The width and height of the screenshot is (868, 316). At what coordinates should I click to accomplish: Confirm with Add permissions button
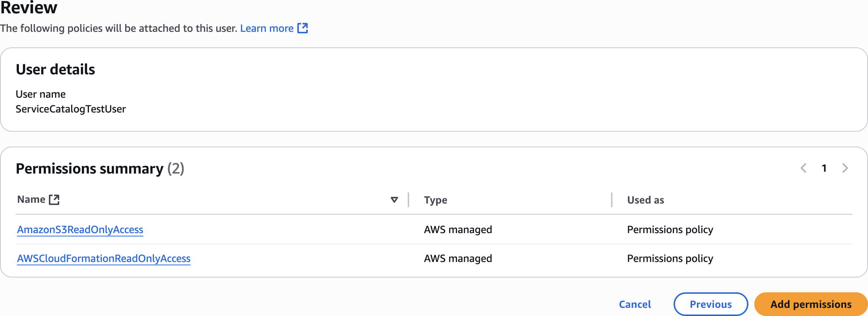(x=811, y=305)
